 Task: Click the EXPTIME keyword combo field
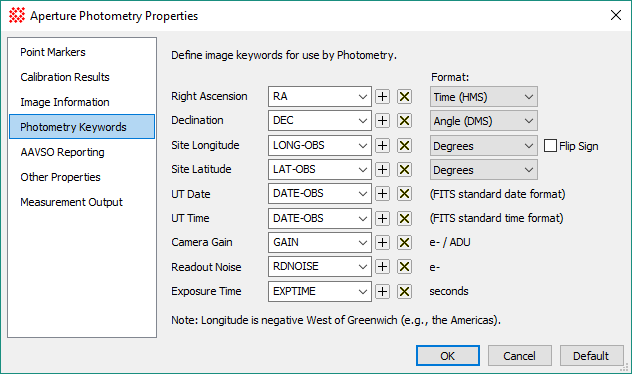click(320, 291)
